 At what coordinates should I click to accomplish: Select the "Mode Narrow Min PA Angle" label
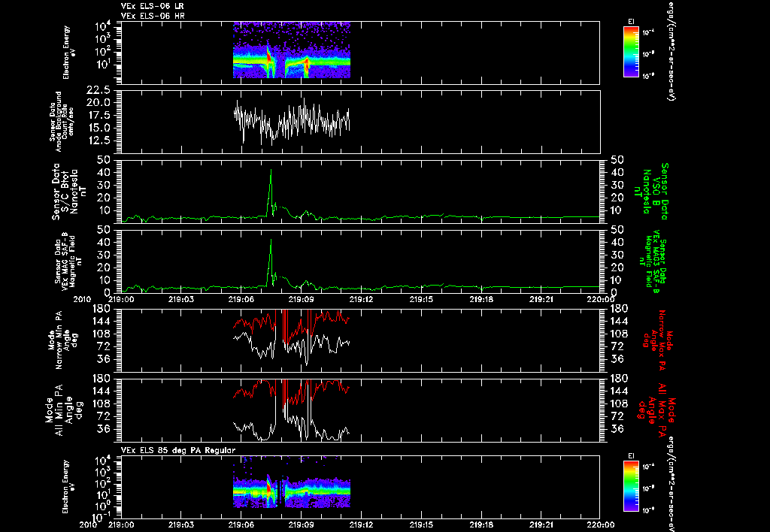coord(62,340)
